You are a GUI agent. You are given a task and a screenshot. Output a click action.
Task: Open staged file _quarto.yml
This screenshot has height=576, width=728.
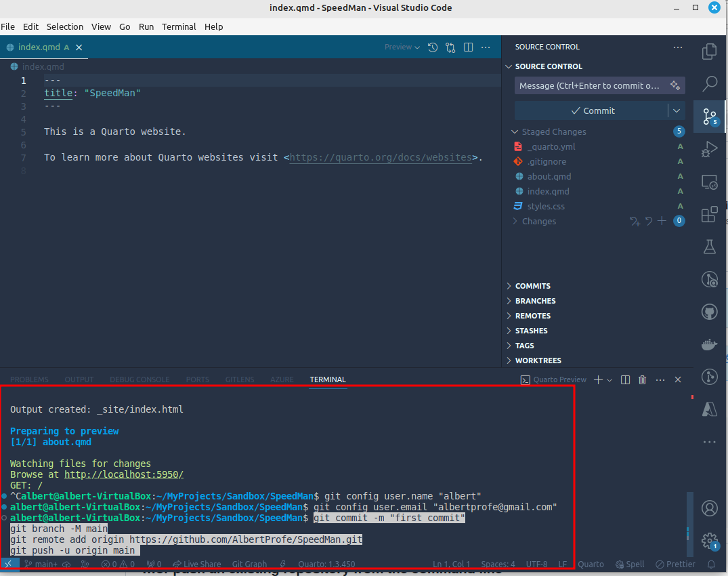[x=551, y=147]
